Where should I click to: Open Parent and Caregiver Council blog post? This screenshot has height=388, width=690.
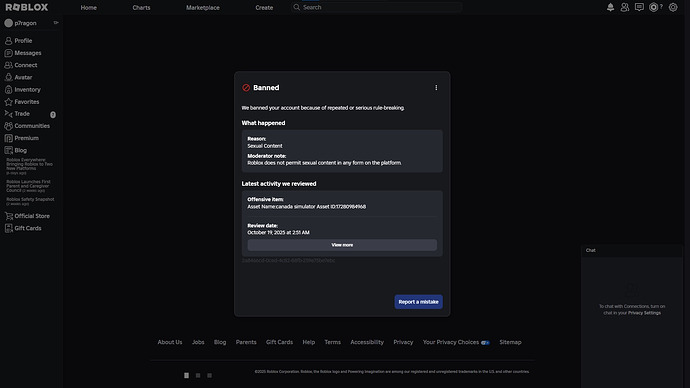click(29, 186)
